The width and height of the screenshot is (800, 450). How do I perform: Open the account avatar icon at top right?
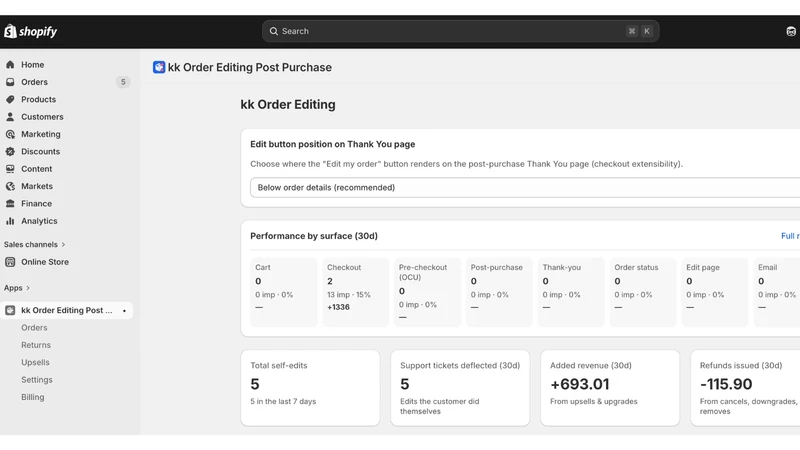[x=790, y=32]
